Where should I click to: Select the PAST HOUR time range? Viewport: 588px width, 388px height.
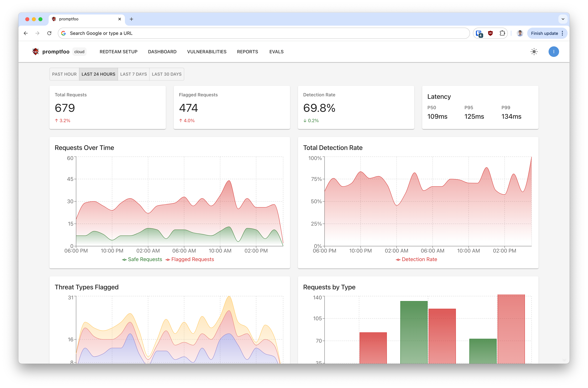[64, 74]
